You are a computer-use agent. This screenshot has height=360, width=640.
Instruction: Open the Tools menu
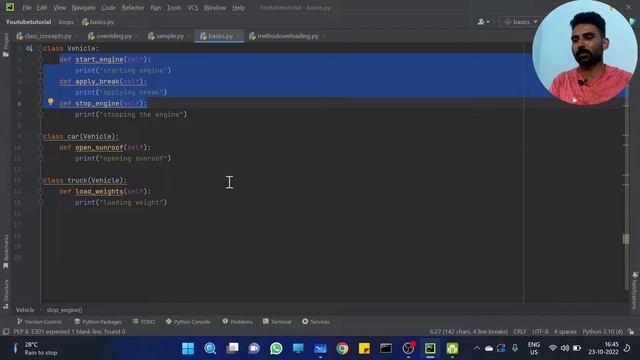point(174,8)
